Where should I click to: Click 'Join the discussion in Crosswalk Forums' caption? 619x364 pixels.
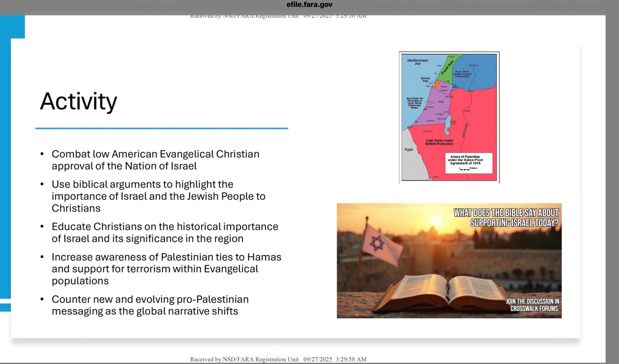click(x=532, y=305)
